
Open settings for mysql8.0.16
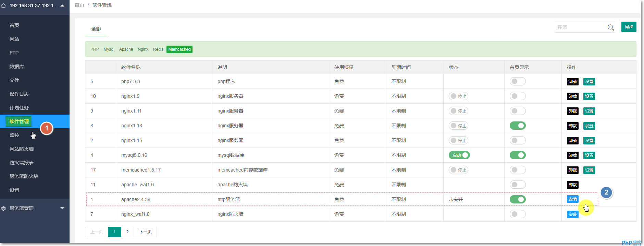(589, 155)
